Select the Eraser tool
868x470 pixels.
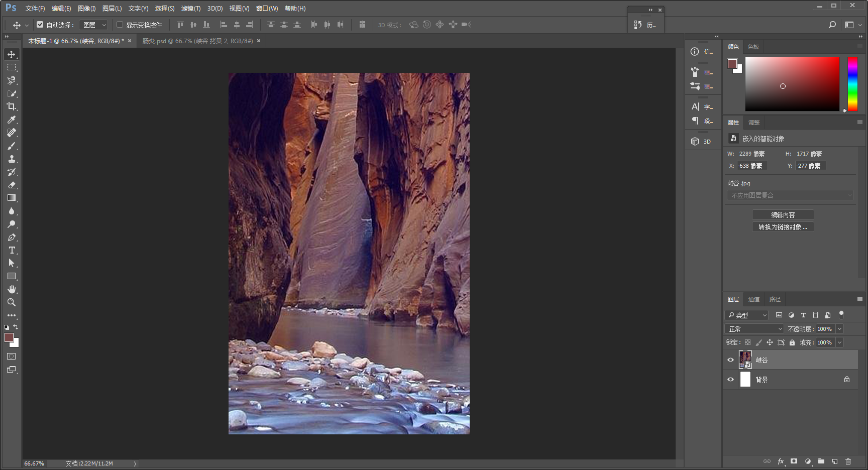click(x=12, y=185)
